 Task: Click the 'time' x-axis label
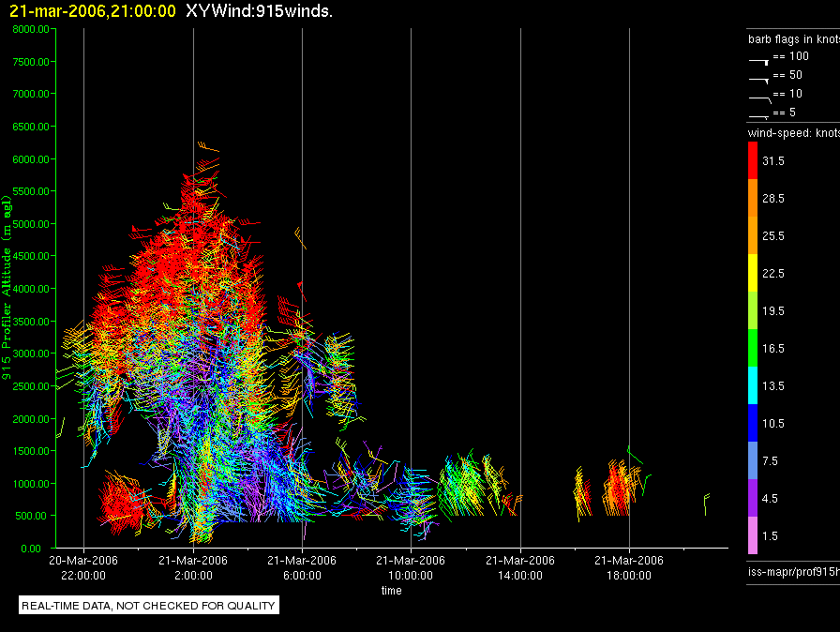392,590
